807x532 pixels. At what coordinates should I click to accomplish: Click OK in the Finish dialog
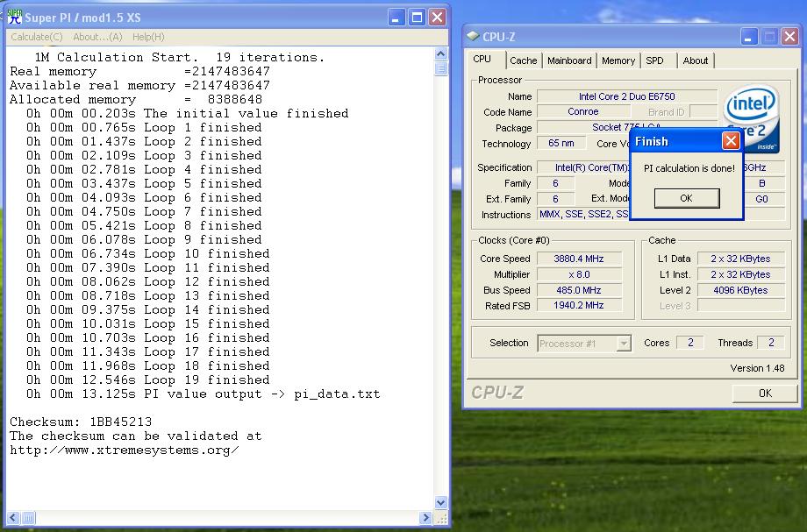687,198
